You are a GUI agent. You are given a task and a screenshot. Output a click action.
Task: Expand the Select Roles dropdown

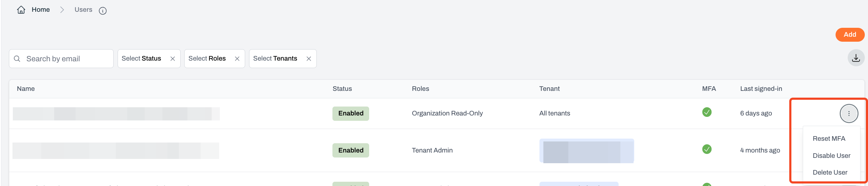pyautogui.click(x=207, y=59)
